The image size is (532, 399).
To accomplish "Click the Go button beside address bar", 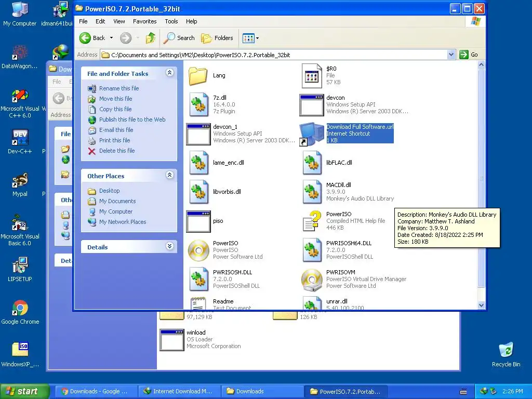I will pos(469,55).
